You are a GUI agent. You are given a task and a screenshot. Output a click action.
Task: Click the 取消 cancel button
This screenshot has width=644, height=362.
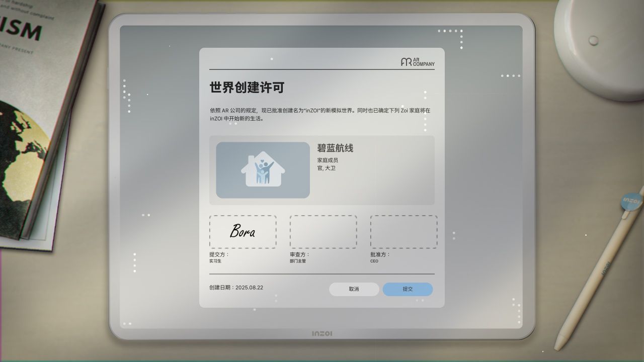click(x=354, y=289)
